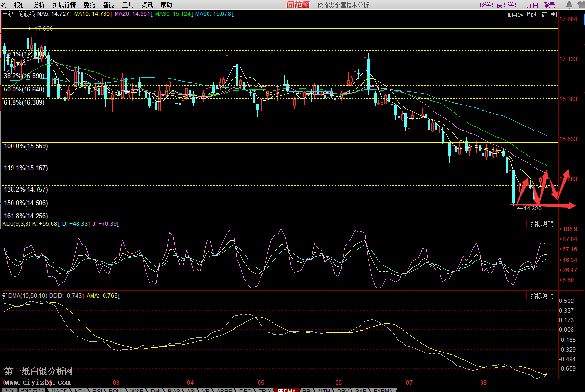
Task: Open KDJ 指标说明 explanation
Action: point(542,224)
